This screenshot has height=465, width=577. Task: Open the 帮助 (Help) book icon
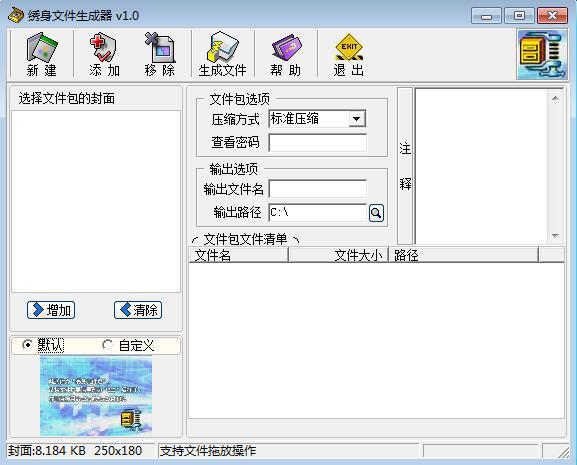[286, 47]
